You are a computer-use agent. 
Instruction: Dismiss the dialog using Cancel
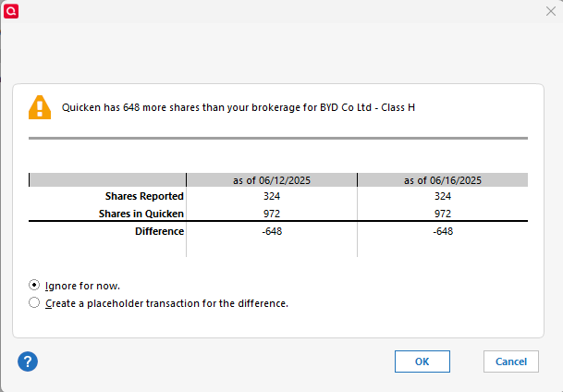tap(511, 361)
